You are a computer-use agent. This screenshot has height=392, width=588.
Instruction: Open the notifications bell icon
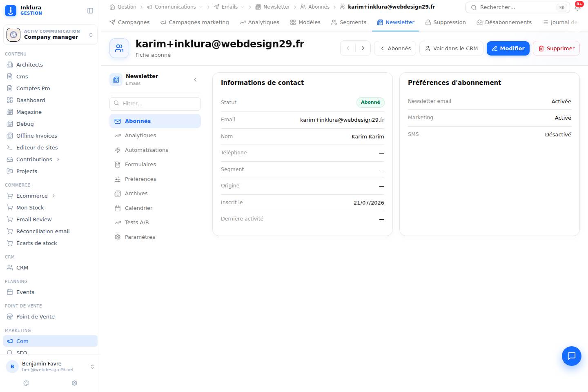(577, 7)
